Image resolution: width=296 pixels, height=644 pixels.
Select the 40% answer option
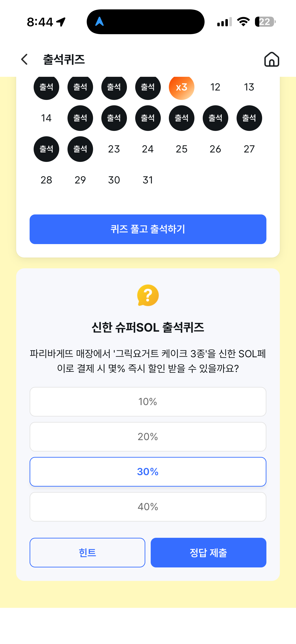tap(148, 507)
